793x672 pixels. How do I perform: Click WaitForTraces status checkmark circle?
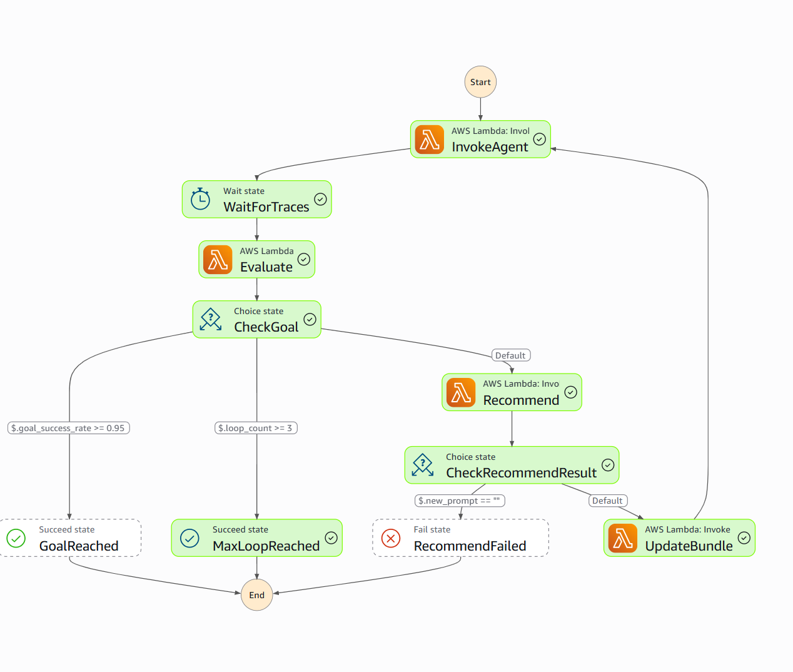320,199
